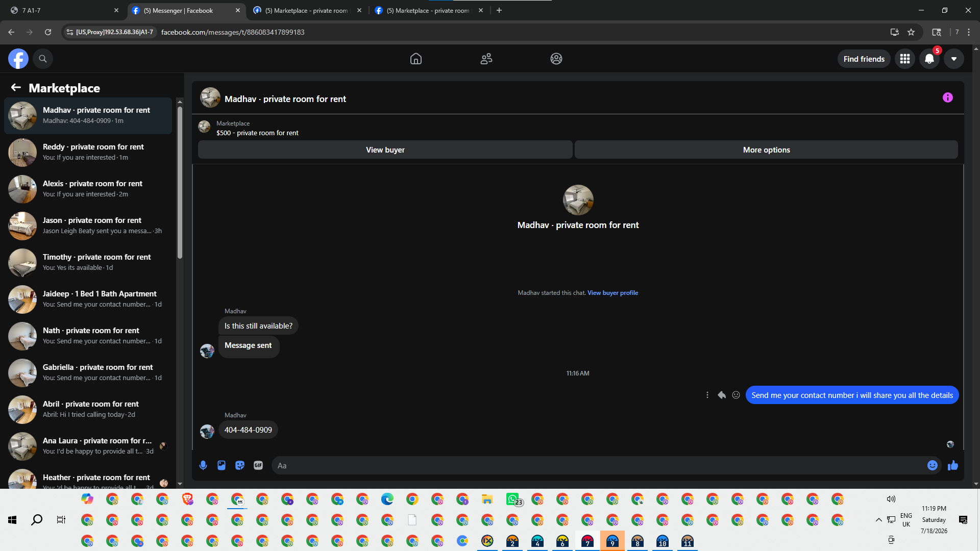Select the Madhav private room conversation

pos(88,116)
